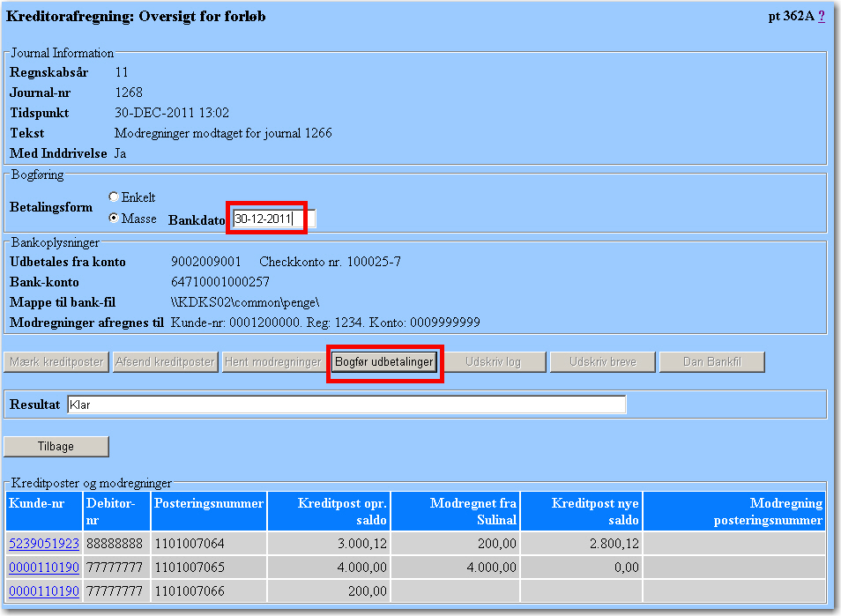
Task: Open customer link 5239051923
Action: [x=44, y=544]
